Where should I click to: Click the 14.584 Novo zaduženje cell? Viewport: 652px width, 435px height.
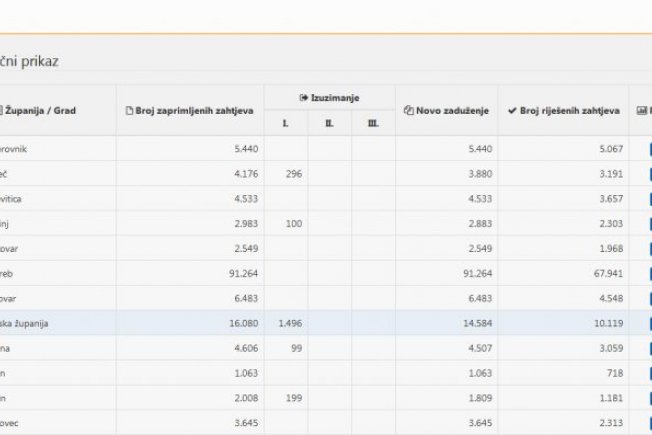(x=469, y=323)
